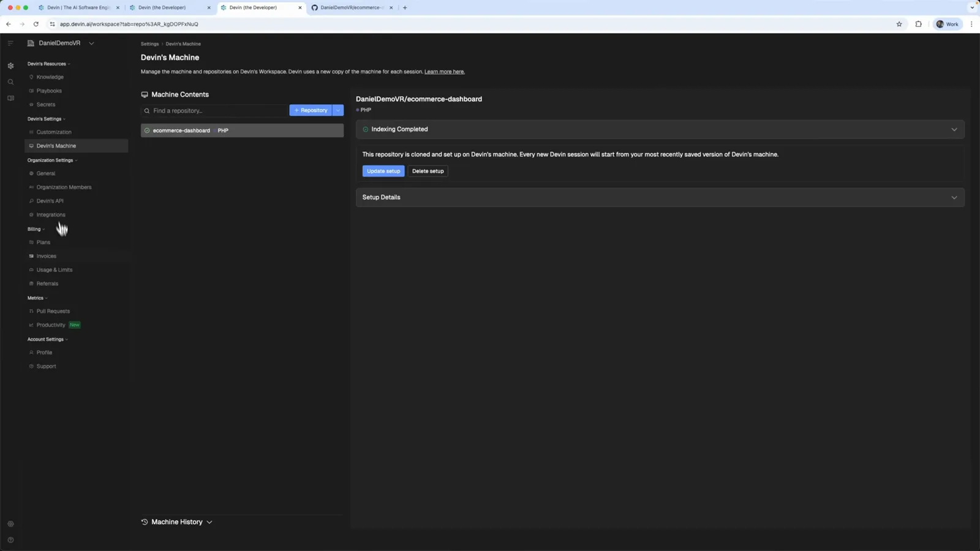This screenshot has height=551, width=980.
Task: Open the browser three-dot menu
Action: pyautogui.click(x=971, y=24)
